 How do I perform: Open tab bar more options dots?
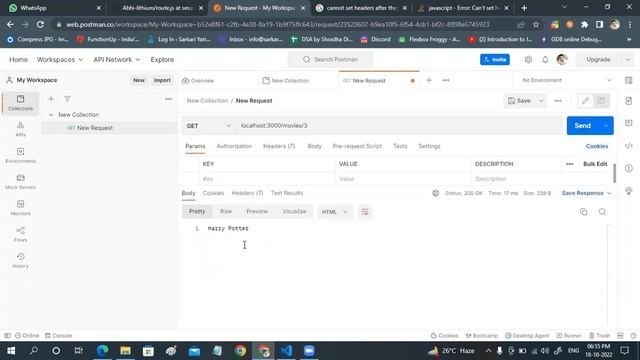pos(446,80)
